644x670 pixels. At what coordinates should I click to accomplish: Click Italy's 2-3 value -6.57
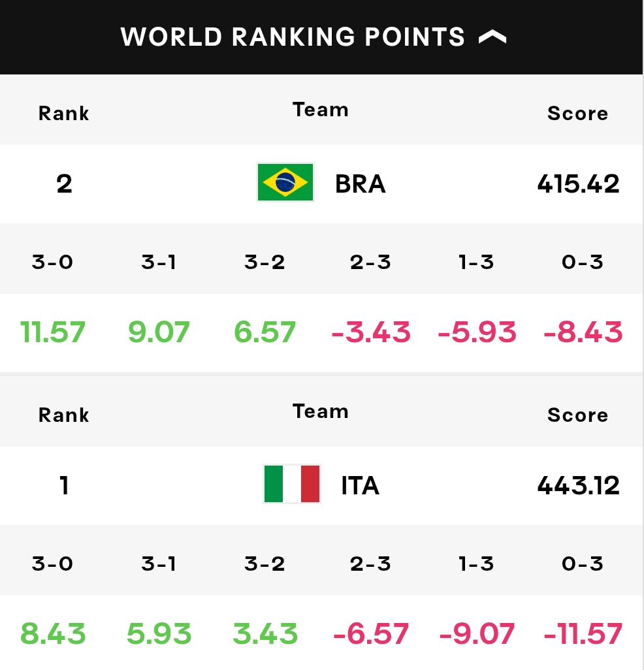tap(371, 633)
